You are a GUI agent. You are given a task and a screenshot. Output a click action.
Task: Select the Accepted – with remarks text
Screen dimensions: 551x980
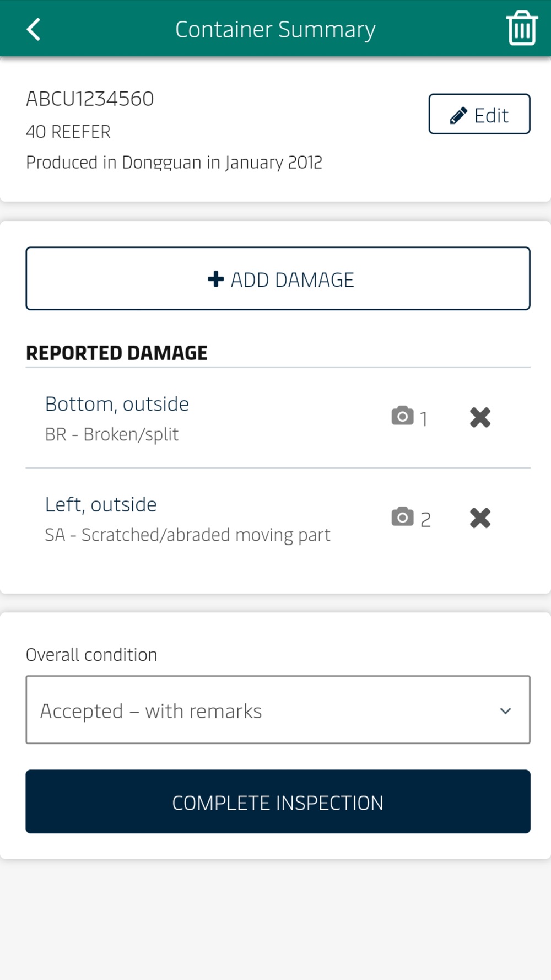coord(151,711)
